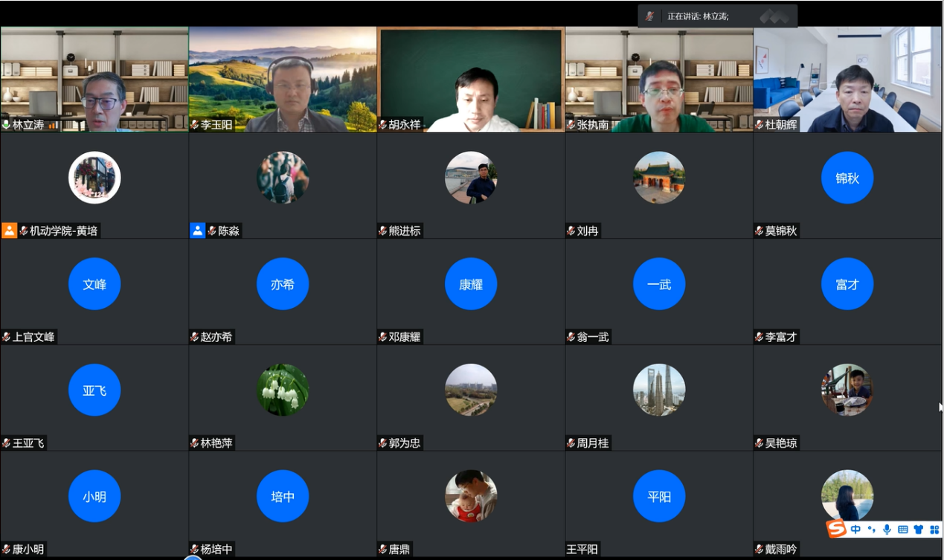
Task: Click muted mic icon beside 李玉阳
Action: click(x=194, y=125)
